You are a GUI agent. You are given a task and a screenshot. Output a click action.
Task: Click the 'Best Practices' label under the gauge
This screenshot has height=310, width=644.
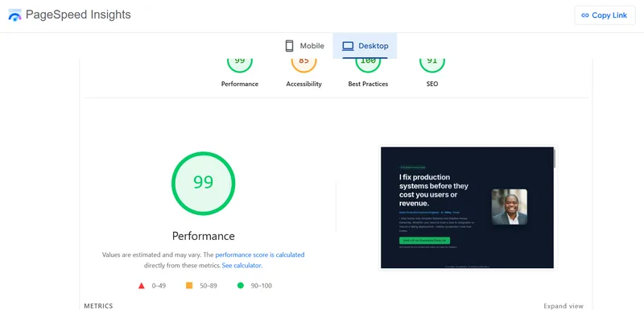(x=368, y=84)
